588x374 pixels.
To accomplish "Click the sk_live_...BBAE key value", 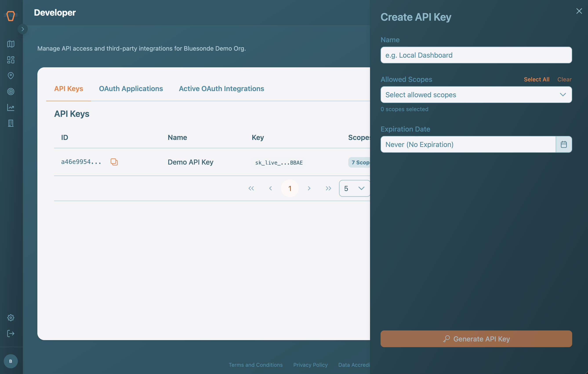I will coord(279,163).
